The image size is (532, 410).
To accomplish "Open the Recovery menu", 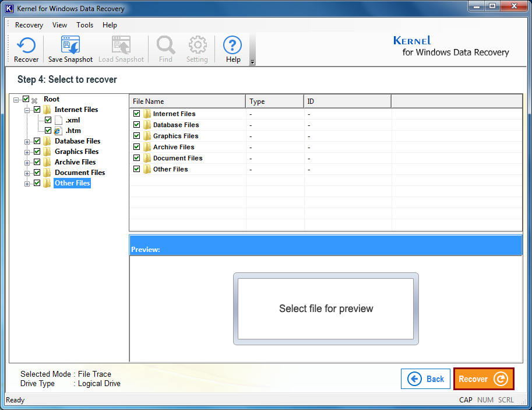I will pyautogui.click(x=29, y=25).
